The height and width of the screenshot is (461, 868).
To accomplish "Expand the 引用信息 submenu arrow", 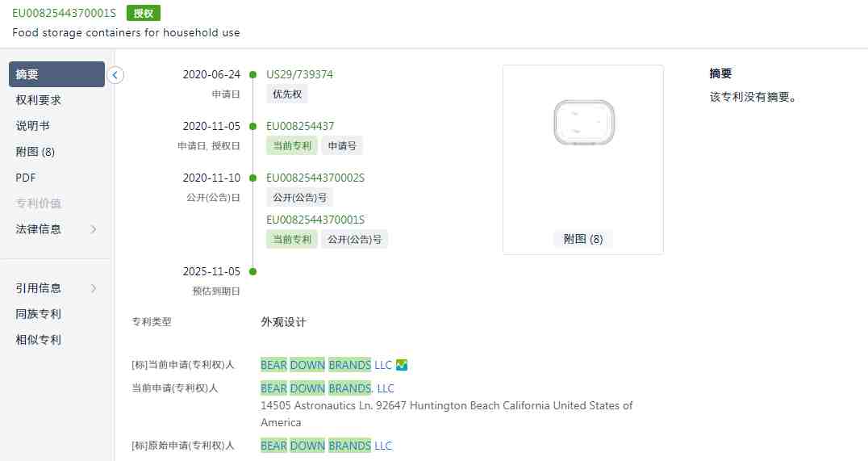I will 94,288.
